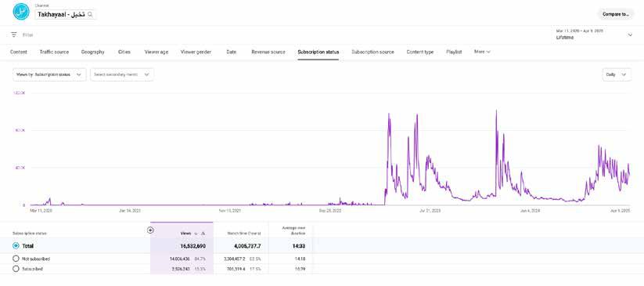This screenshot has height=286, width=644.
Task: Click the filter lines icon
Action: click(14, 35)
